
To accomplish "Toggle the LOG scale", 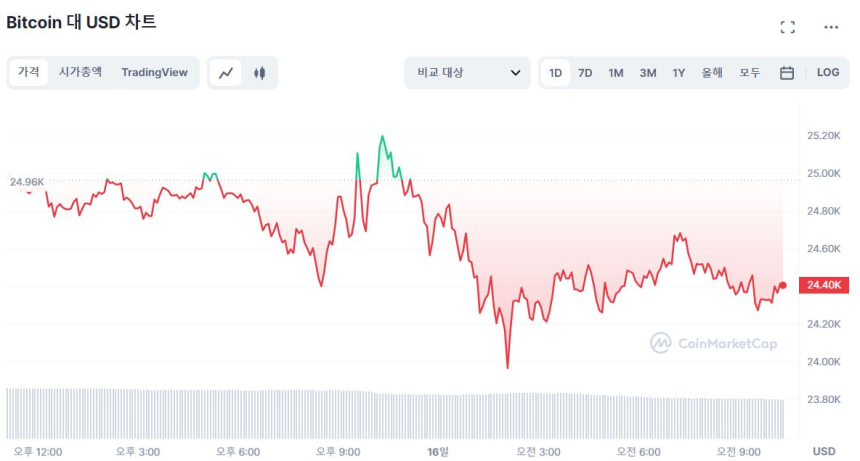I will tap(828, 73).
